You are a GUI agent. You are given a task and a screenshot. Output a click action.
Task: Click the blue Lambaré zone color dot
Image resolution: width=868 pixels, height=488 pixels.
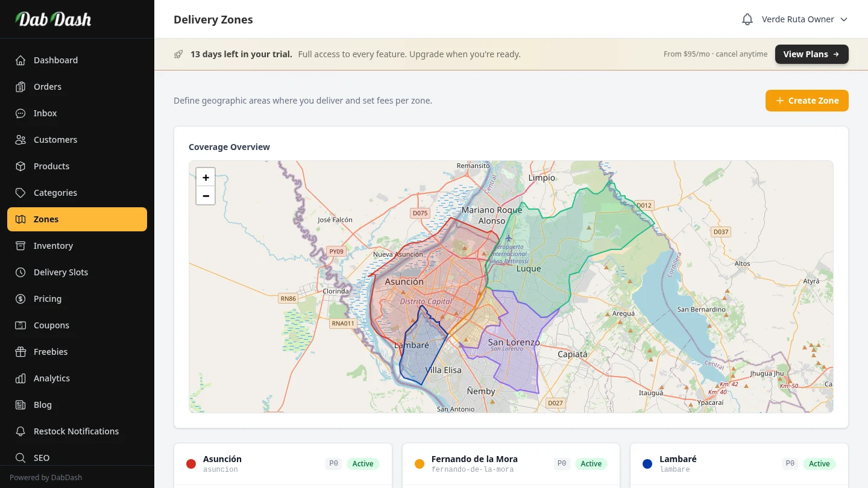point(647,464)
